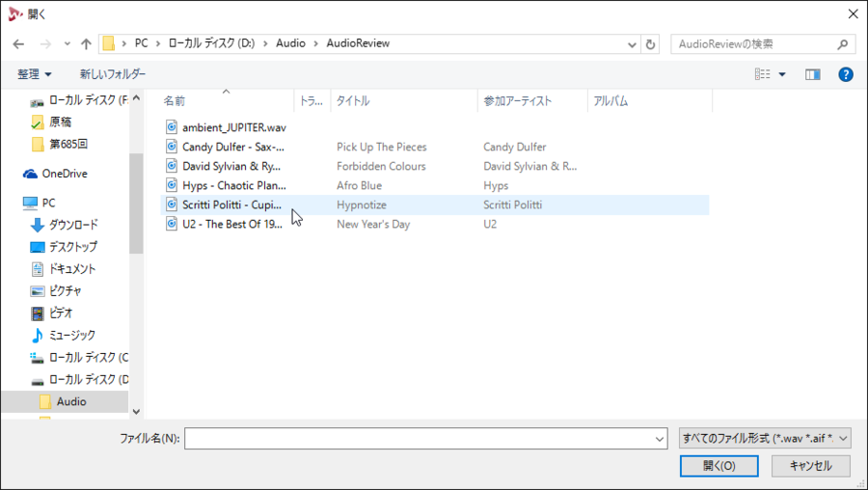This screenshot has height=490, width=868.
Task: Click the audio icon beside Scritti Politti
Action: [172, 204]
